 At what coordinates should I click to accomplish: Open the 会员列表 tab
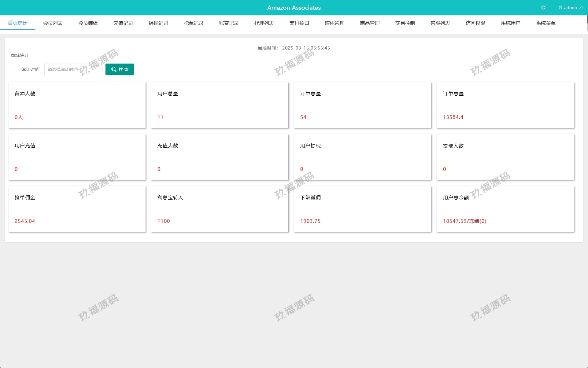tap(53, 23)
